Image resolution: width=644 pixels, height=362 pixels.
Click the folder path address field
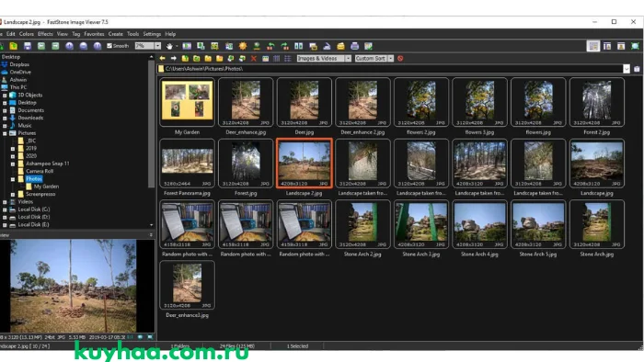click(x=390, y=69)
